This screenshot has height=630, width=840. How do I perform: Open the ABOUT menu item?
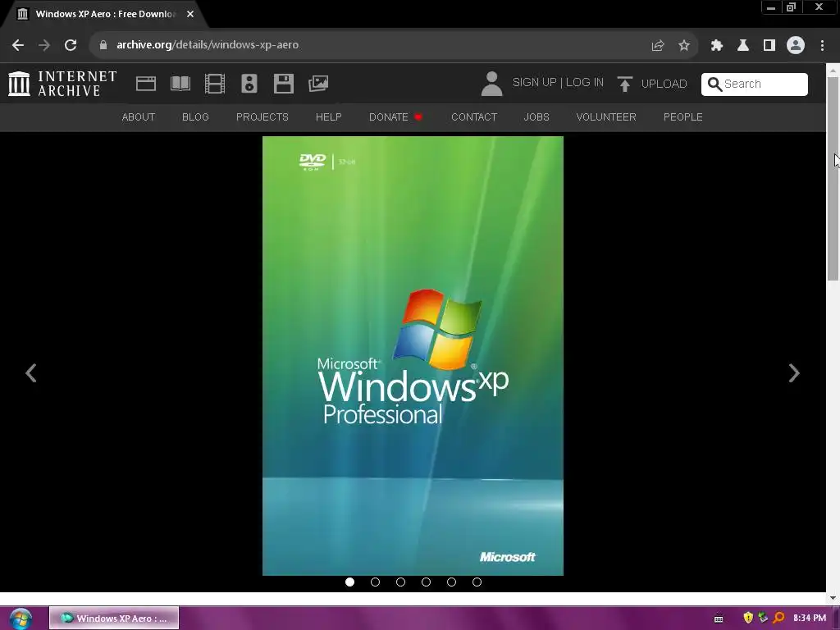click(x=138, y=116)
